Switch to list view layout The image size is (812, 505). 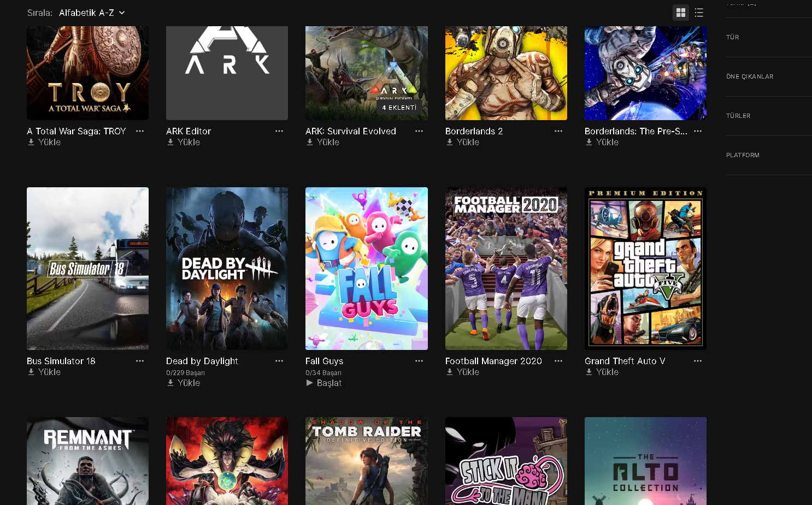tap(699, 13)
